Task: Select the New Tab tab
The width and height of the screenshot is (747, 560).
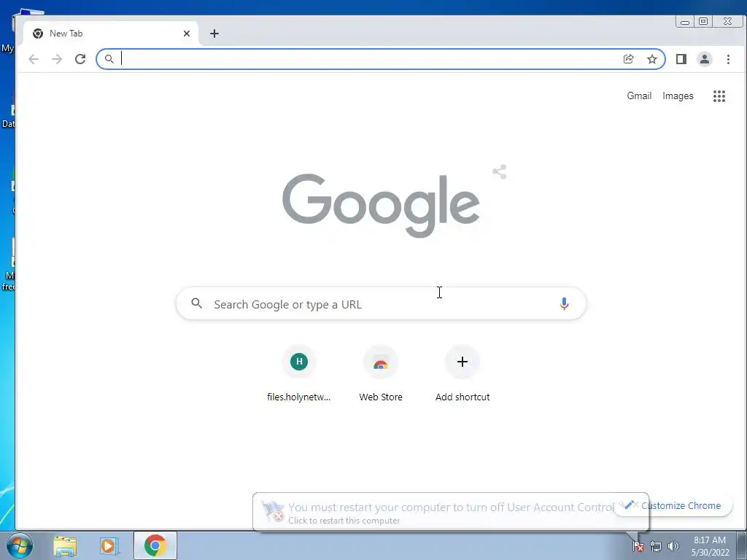Action: (111, 34)
